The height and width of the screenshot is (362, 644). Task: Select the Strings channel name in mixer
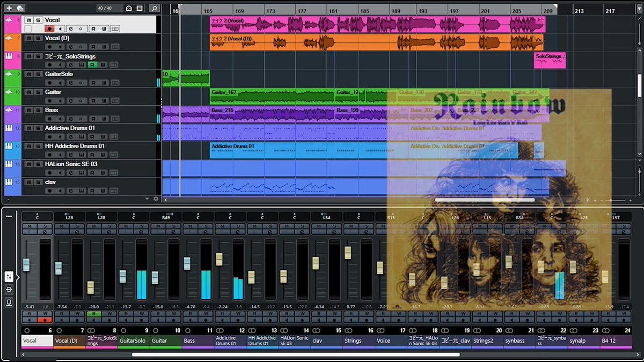359,341
